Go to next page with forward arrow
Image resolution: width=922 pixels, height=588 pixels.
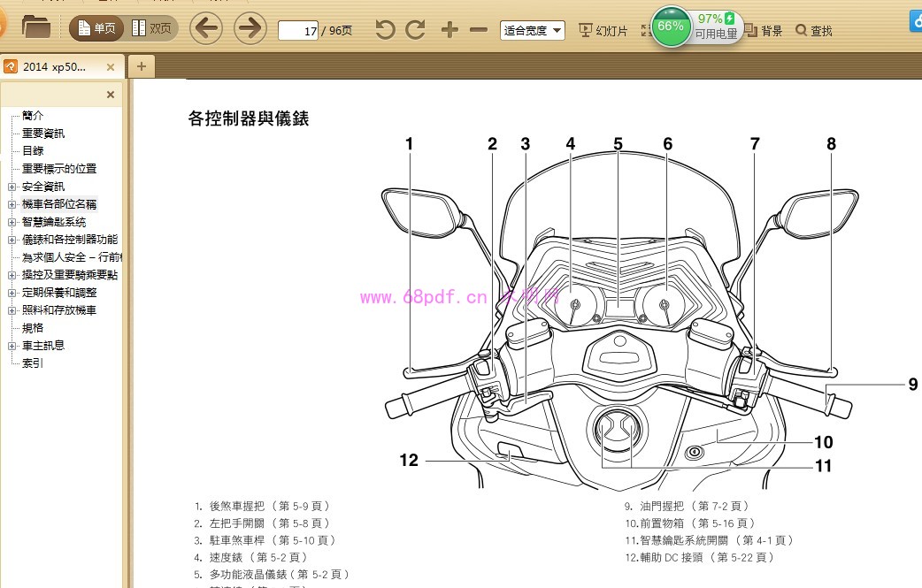pos(250,29)
